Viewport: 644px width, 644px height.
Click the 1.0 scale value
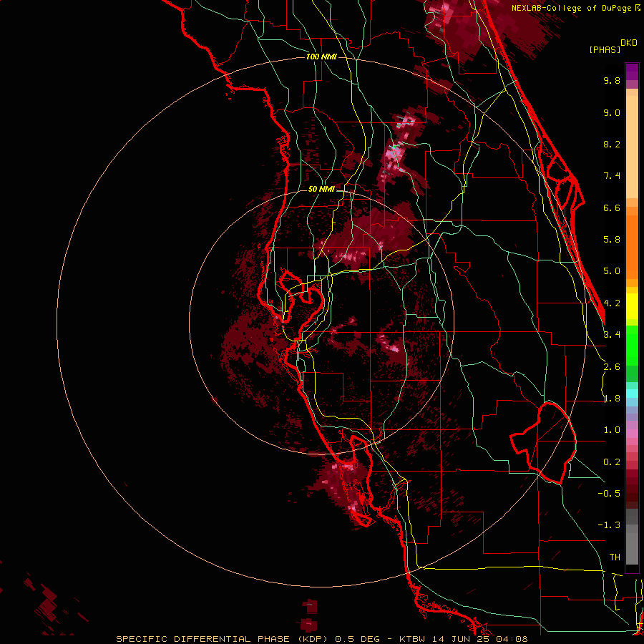coord(612,430)
